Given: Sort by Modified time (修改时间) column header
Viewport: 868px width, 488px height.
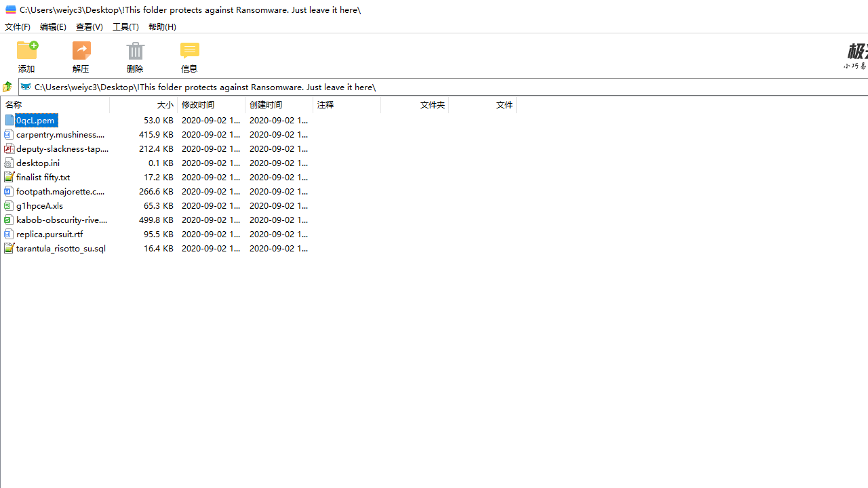Looking at the screenshot, I should [x=211, y=105].
